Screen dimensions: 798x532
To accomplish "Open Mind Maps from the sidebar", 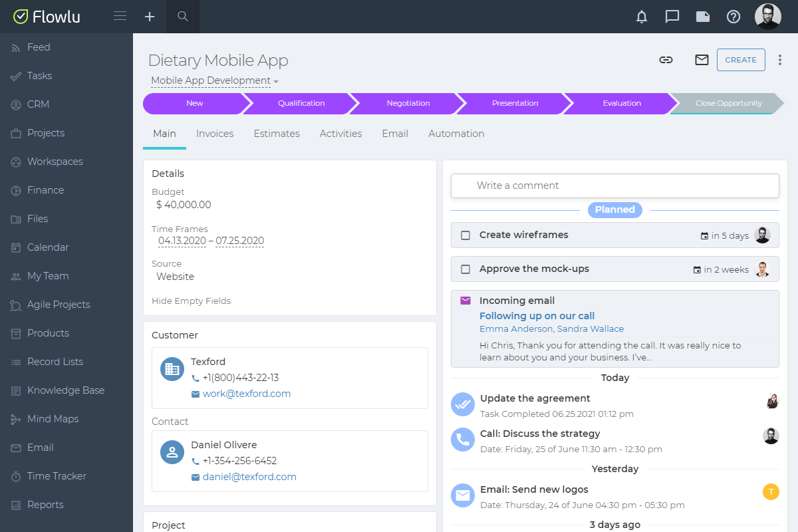I will click(x=53, y=419).
